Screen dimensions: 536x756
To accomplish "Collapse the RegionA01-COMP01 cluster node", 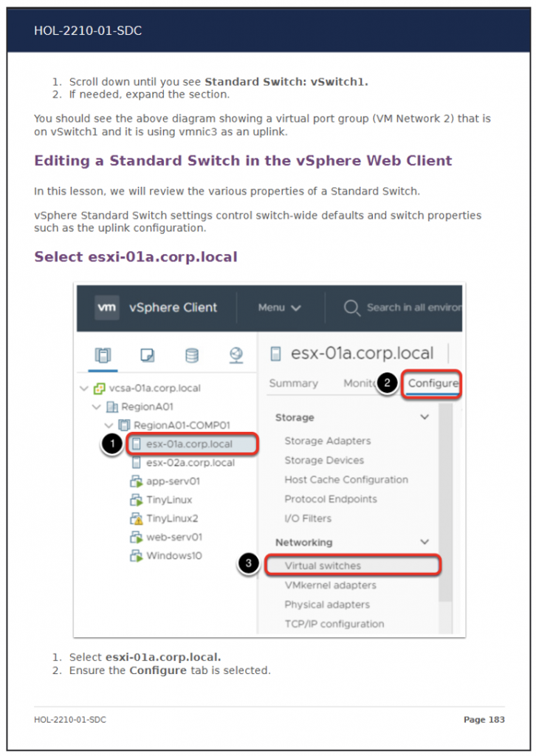I will pyautogui.click(x=109, y=425).
